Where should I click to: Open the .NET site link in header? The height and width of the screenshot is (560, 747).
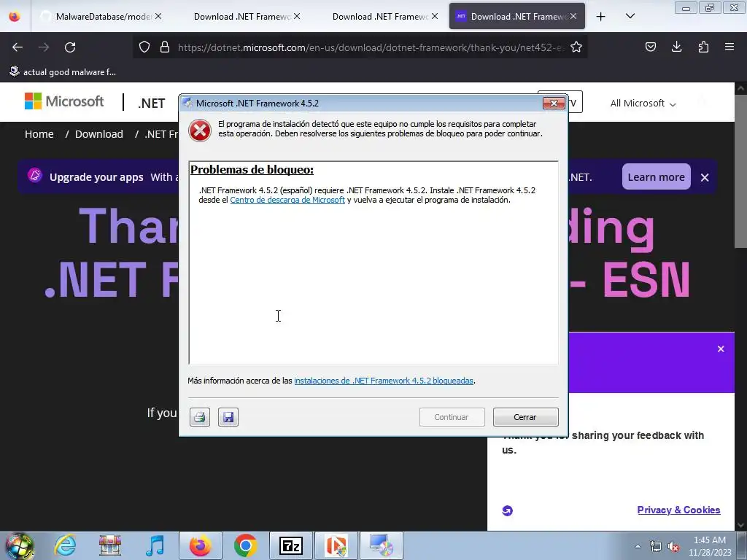[x=152, y=104]
